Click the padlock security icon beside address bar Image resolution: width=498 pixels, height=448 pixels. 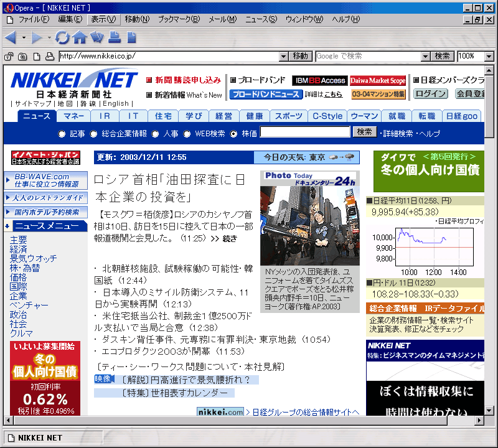[9, 57]
